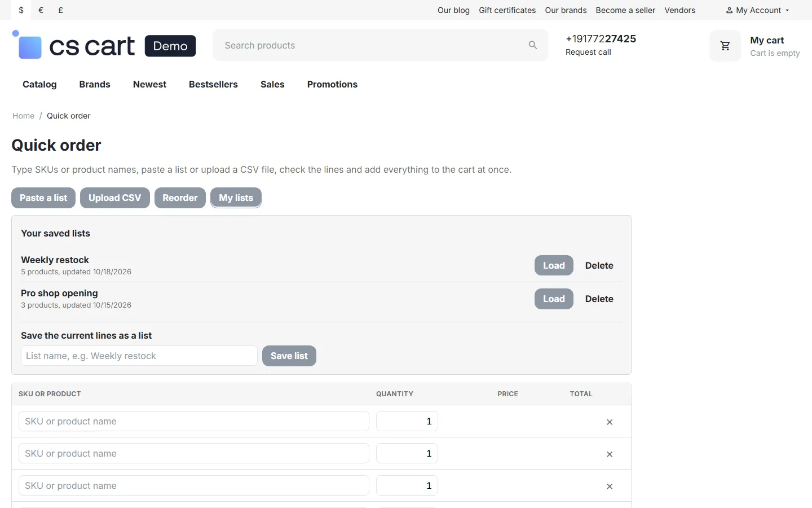Screen dimensions: 812x508
Task: Visit the Our brands link
Action: (566, 10)
